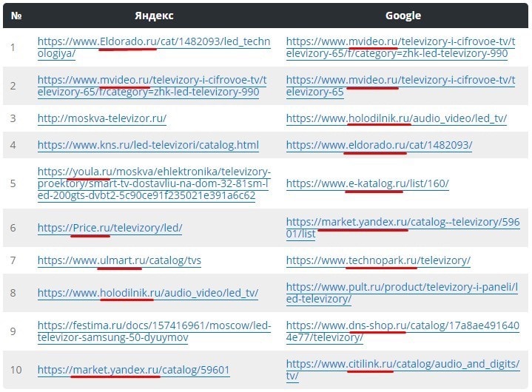Select row number 7 cell
This screenshot has height=392, width=532.
pos(13,260)
